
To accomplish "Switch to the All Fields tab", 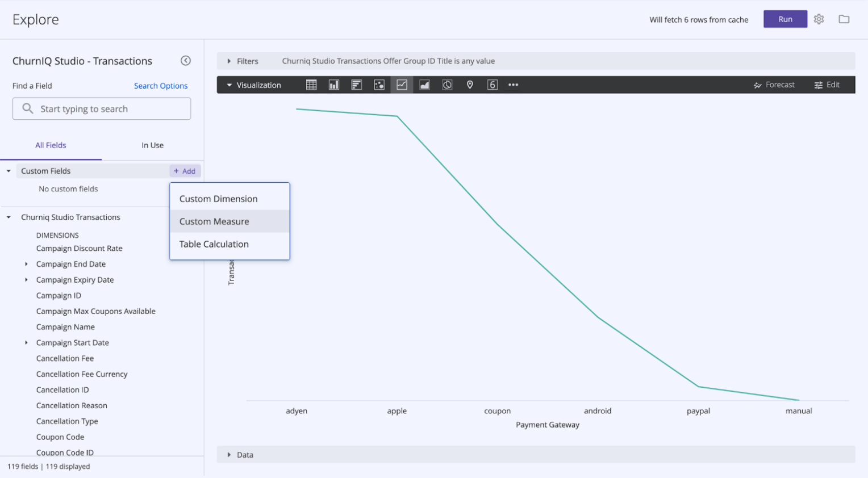I will click(51, 145).
